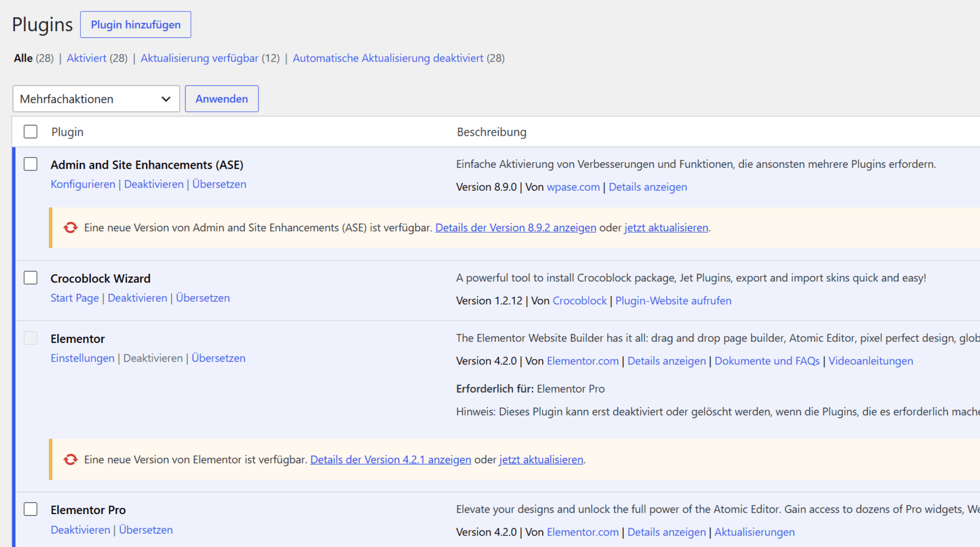Click Übersetzen under Admin and Site Enhancements
The height and width of the screenshot is (547, 980).
click(x=219, y=184)
